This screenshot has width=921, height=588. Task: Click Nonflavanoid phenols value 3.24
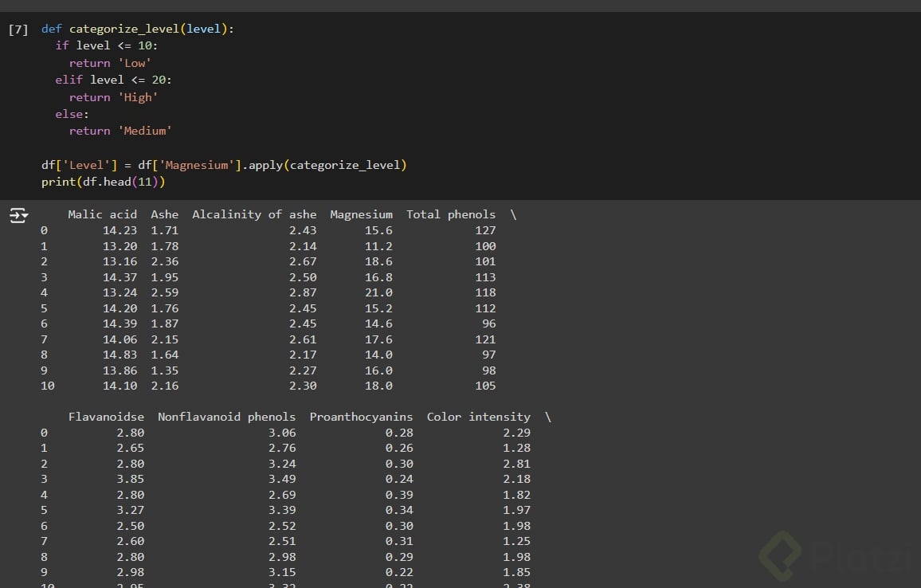click(283, 464)
